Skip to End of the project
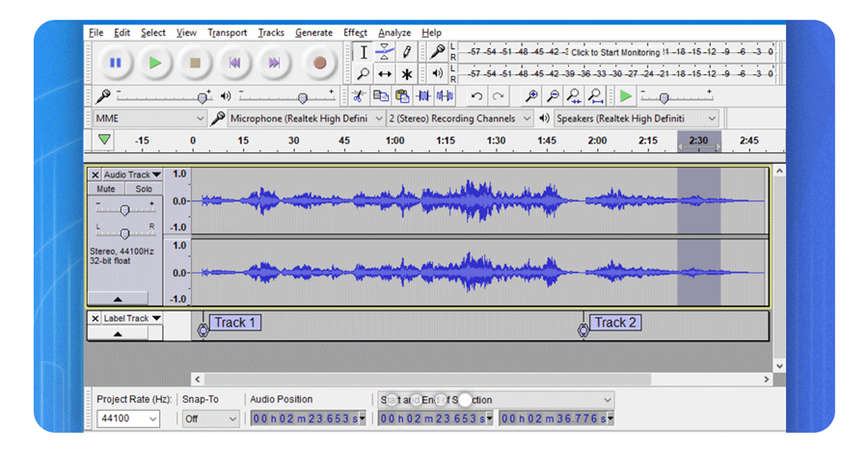This screenshot has width=868, height=454. (x=275, y=63)
